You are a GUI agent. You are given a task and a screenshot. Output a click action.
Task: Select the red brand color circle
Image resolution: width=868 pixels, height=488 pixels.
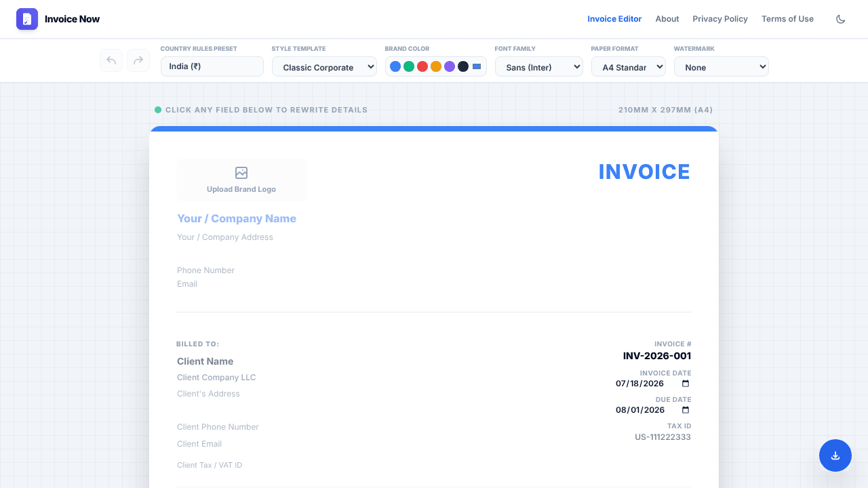[x=422, y=66]
